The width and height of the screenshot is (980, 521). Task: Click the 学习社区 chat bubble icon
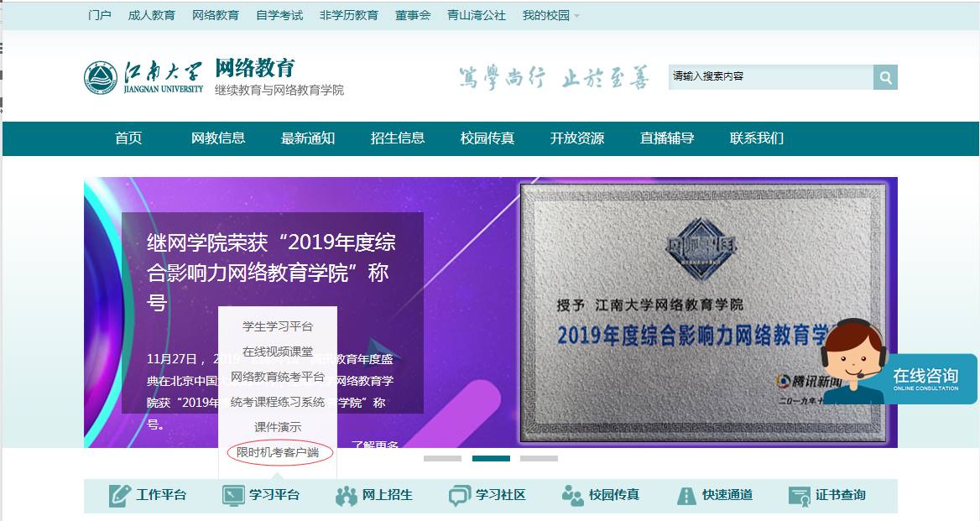tap(459, 495)
